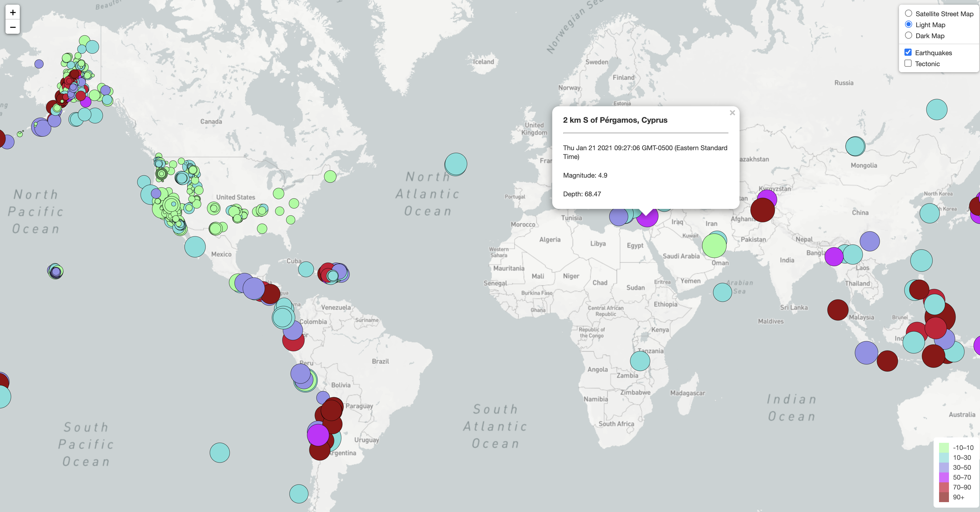This screenshot has width=980, height=512.
Task: Zoom in with the plus button
Action: 13,13
